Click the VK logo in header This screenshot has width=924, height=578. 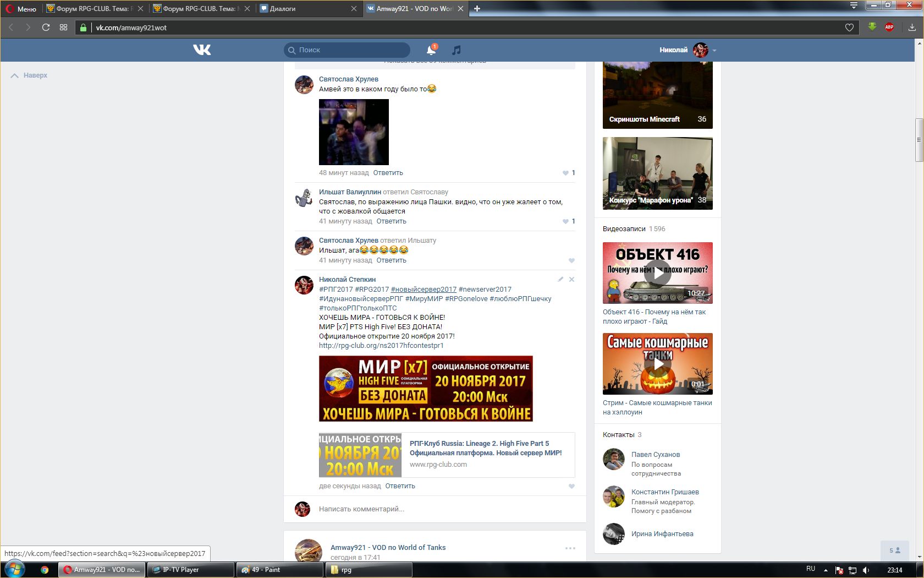[x=202, y=50]
